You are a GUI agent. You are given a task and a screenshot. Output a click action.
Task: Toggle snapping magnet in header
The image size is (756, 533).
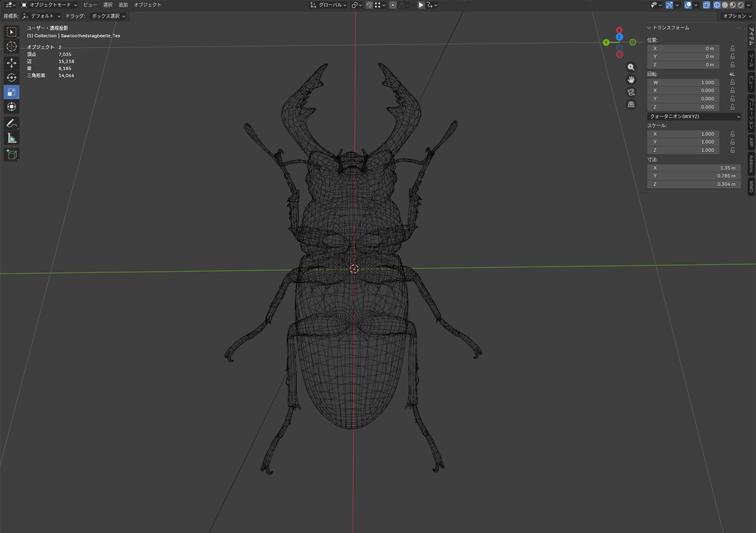click(x=369, y=5)
